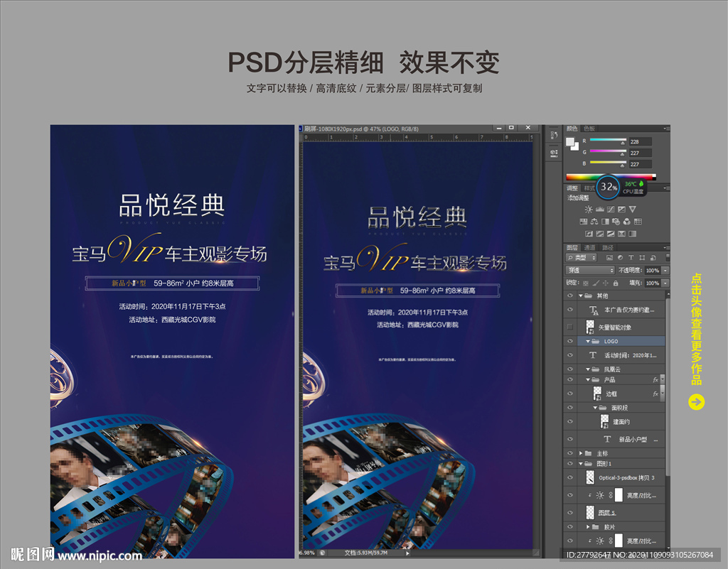Image resolution: width=728 pixels, height=569 pixels.
Task: Hide the LOGO group layer
Action: [570, 341]
